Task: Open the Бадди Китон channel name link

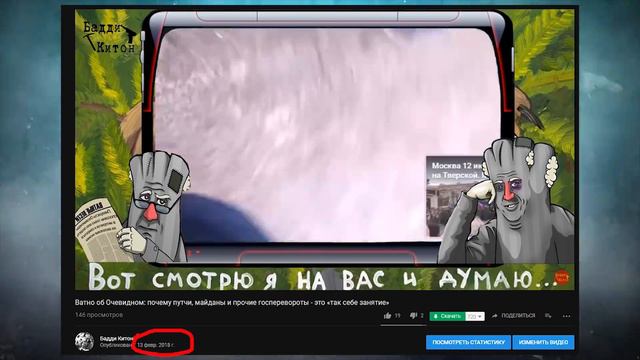Action: [x=117, y=338]
